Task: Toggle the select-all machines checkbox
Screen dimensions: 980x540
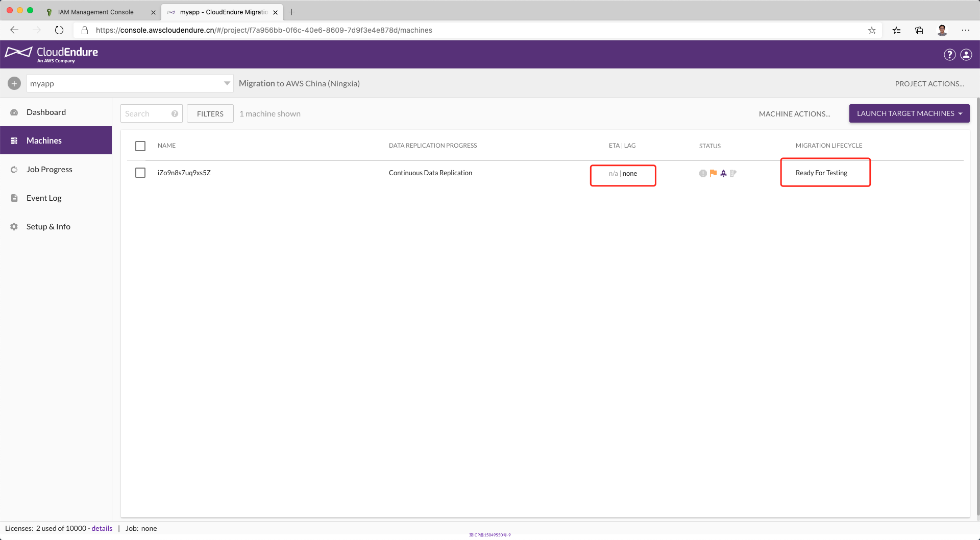Action: [140, 146]
